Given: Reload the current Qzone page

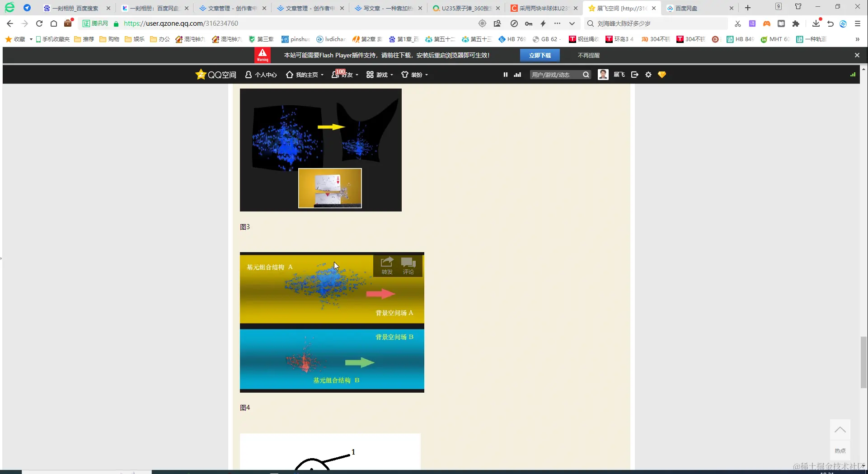Looking at the screenshot, I should click(x=39, y=23).
